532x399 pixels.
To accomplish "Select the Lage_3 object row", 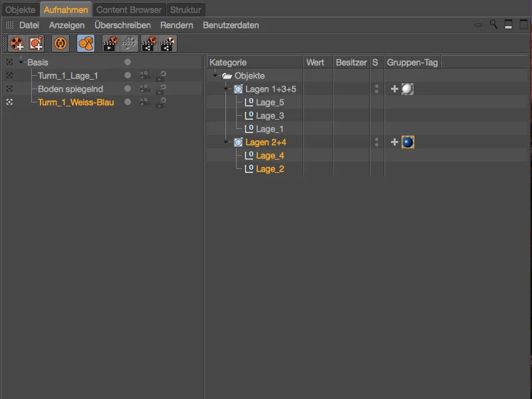I will (x=270, y=116).
